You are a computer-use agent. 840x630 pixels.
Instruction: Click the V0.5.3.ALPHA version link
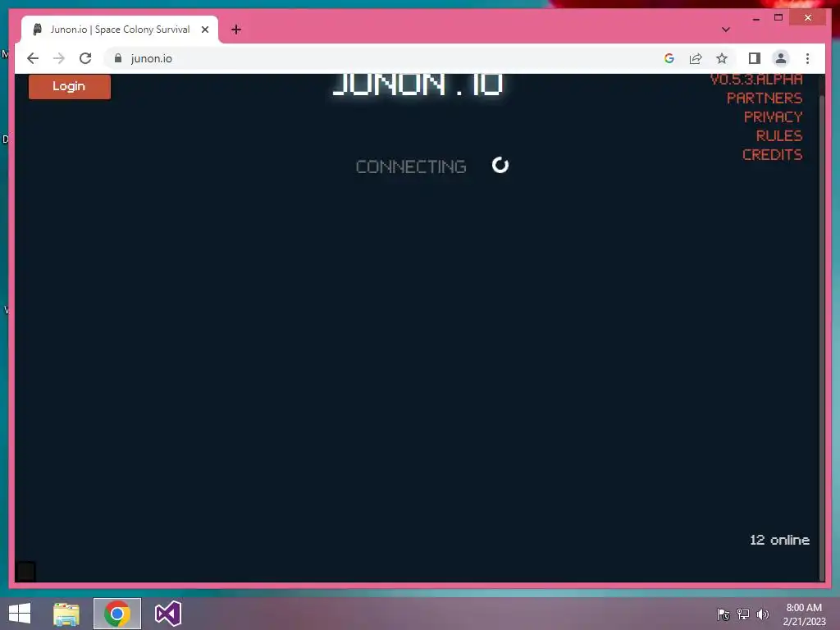[x=756, y=80]
